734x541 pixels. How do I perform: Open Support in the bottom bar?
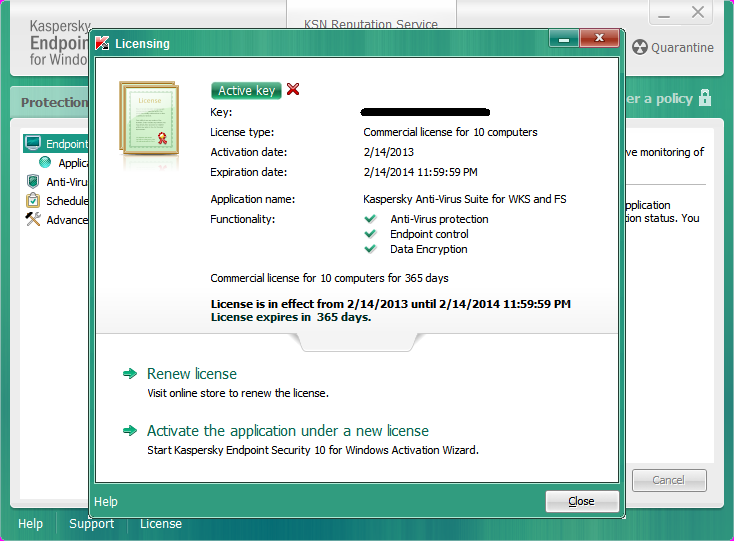[91, 524]
